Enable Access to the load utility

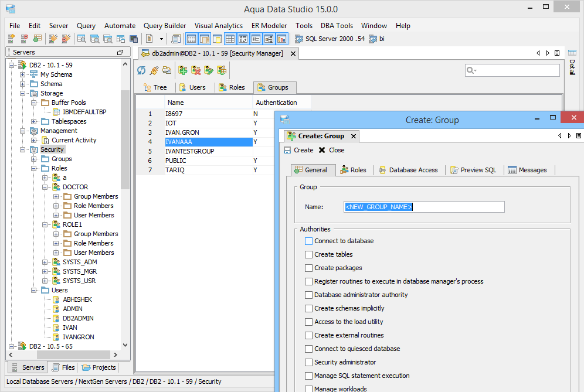pos(308,322)
